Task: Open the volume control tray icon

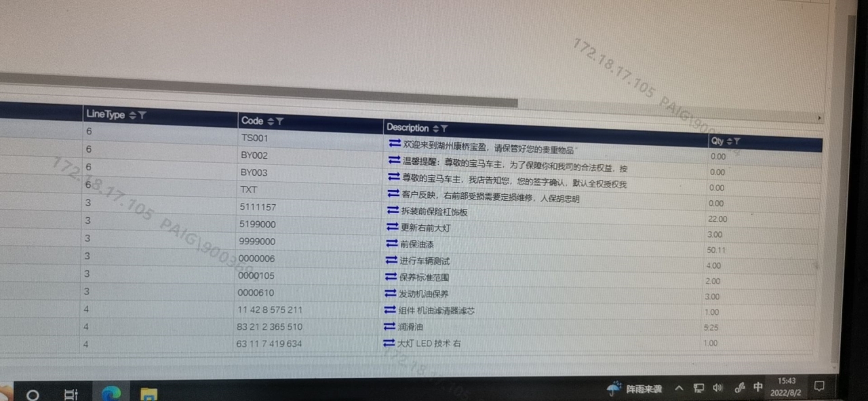Action: 718,388
